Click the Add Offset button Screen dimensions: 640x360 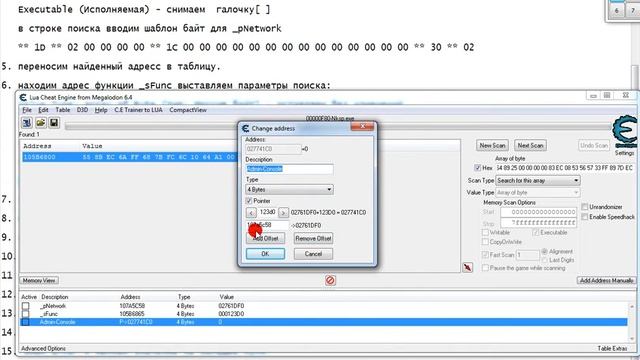pos(265,238)
